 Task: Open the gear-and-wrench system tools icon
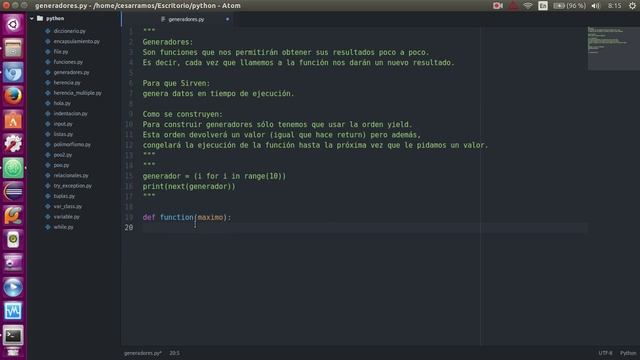(x=13, y=144)
